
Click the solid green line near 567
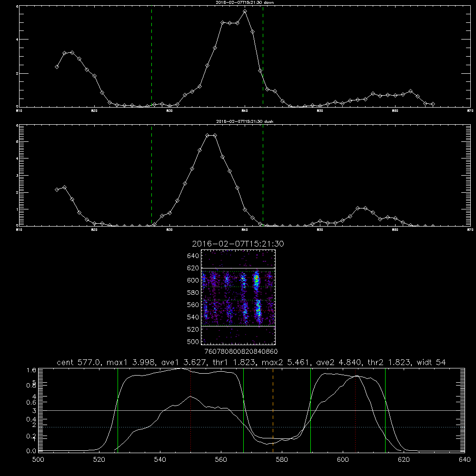click(x=243, y=410)
